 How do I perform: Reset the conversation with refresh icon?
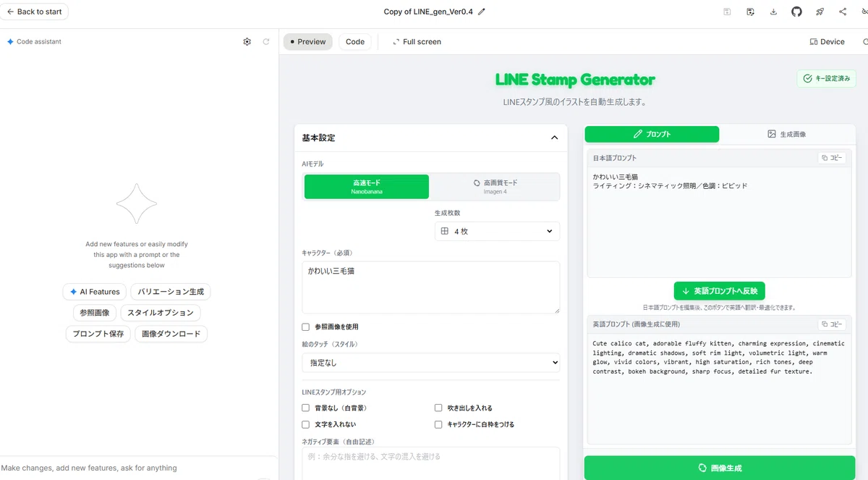coord(266,42)
